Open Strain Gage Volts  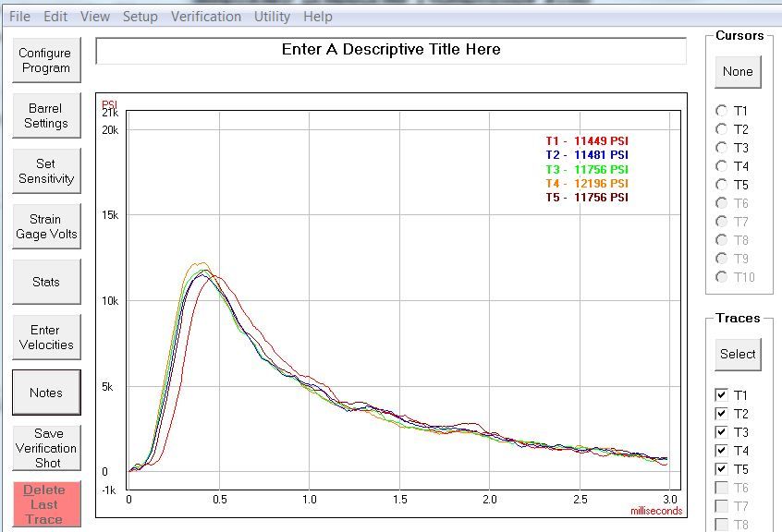pos(45,227)
